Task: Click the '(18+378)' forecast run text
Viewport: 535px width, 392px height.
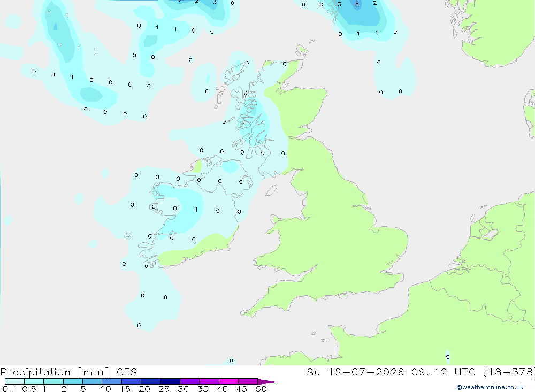Action: [510, 372]
